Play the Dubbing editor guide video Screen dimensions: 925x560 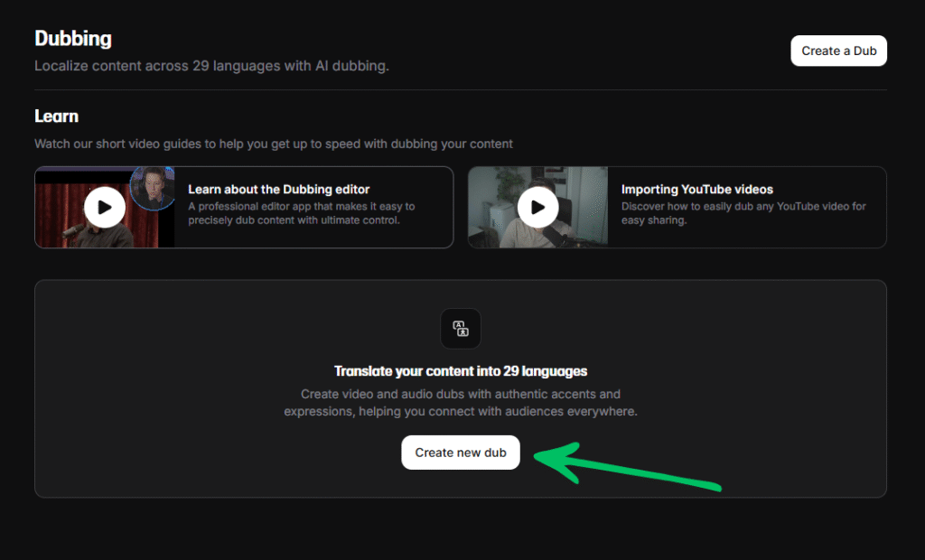click(x=105, y=207)
